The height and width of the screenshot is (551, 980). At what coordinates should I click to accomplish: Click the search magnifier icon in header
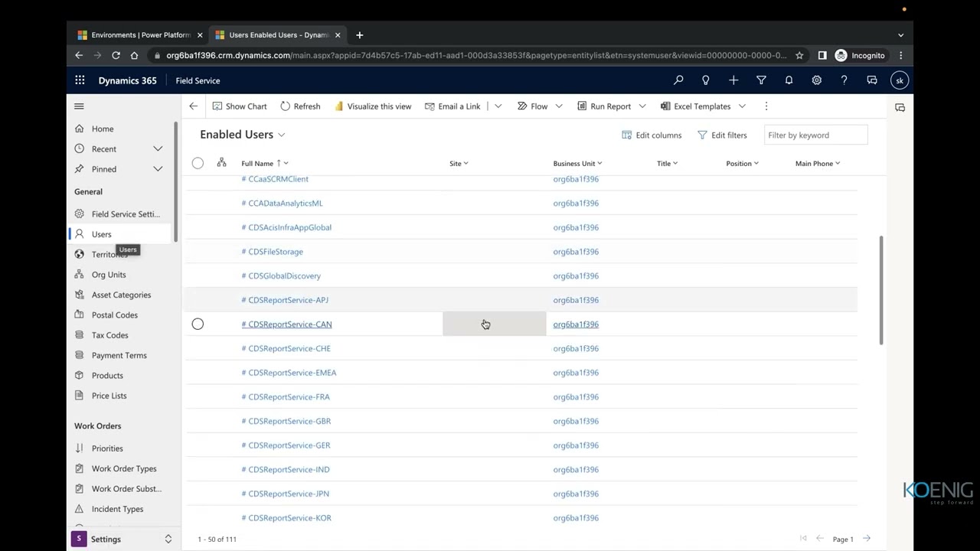(678, 80)
